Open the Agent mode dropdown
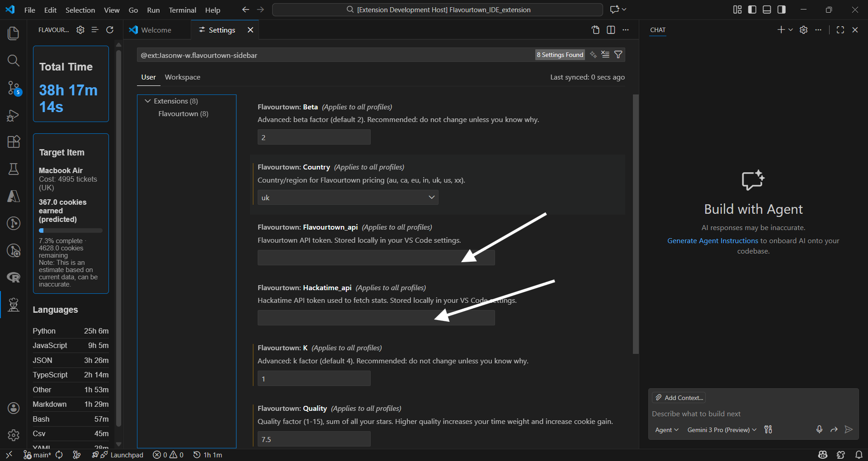868x461 pixels. click(x=667, y=430)
